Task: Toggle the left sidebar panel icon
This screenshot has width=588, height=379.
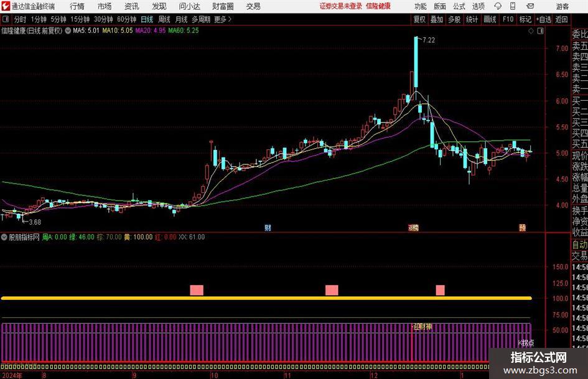Action: click(x=6, y=19)
